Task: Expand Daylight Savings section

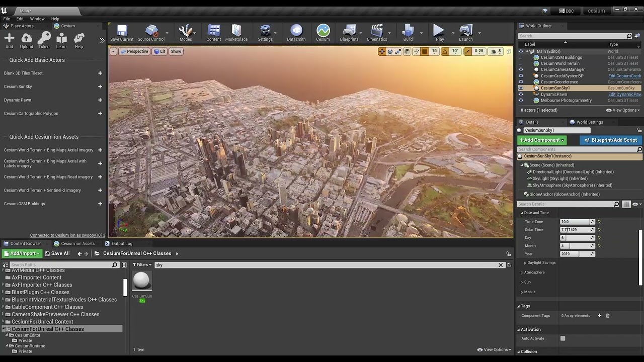Action: click(525, 263)
